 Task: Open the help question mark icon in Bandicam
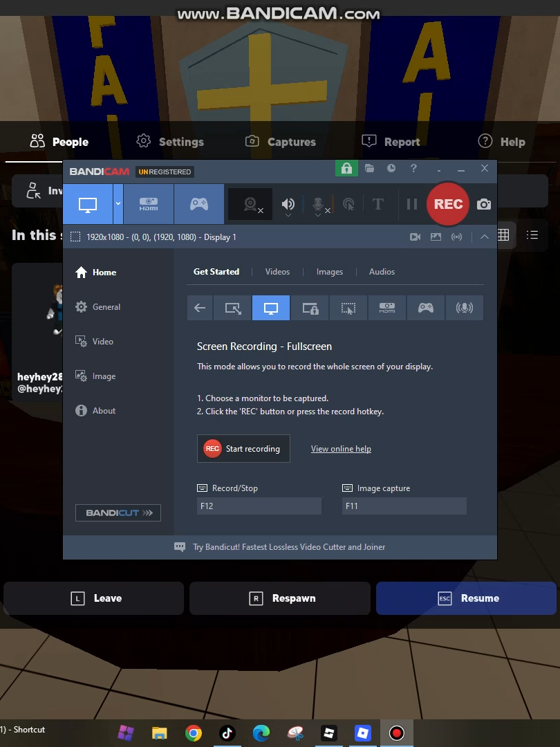tap(413, 168)
